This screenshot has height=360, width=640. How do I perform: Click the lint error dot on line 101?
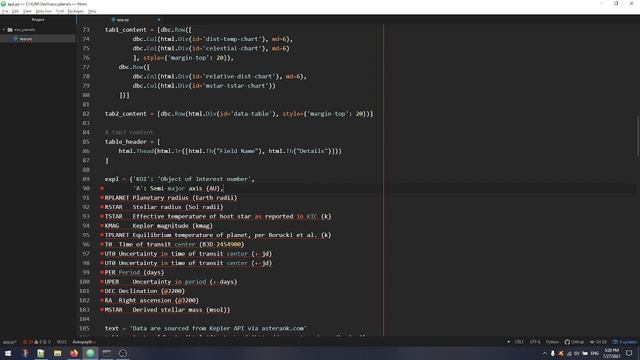click(x=102, y=291)
